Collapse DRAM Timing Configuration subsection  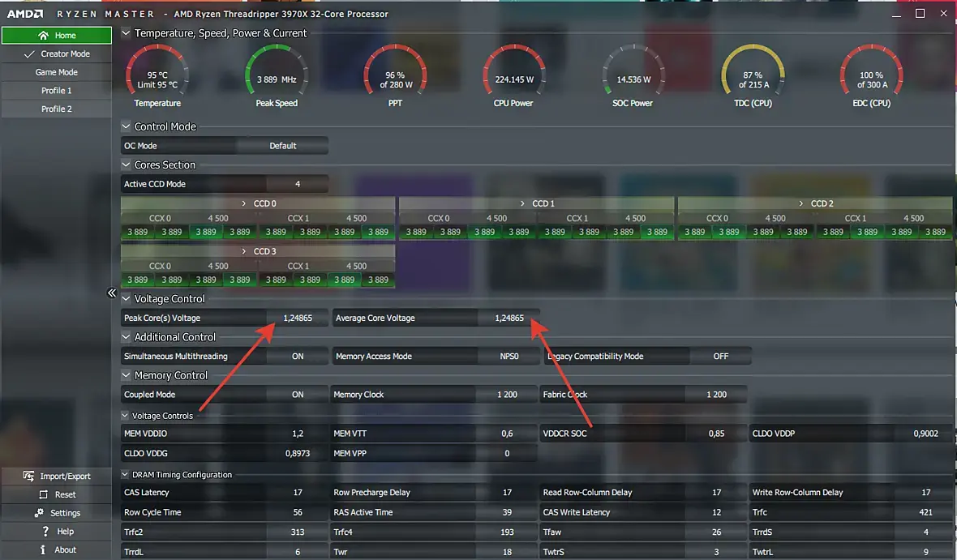coord(125,475)
